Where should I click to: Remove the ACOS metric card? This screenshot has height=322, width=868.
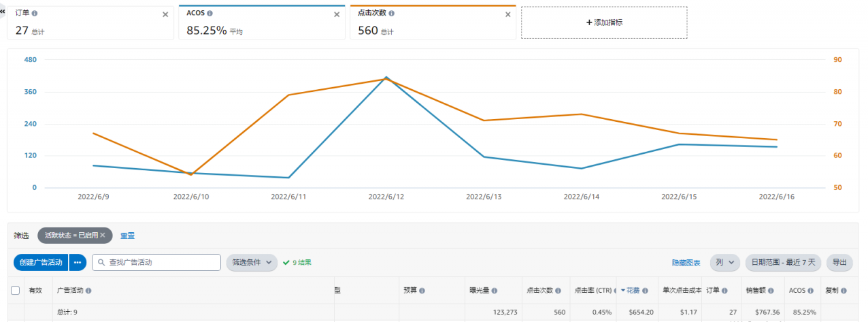click(337, 14)
